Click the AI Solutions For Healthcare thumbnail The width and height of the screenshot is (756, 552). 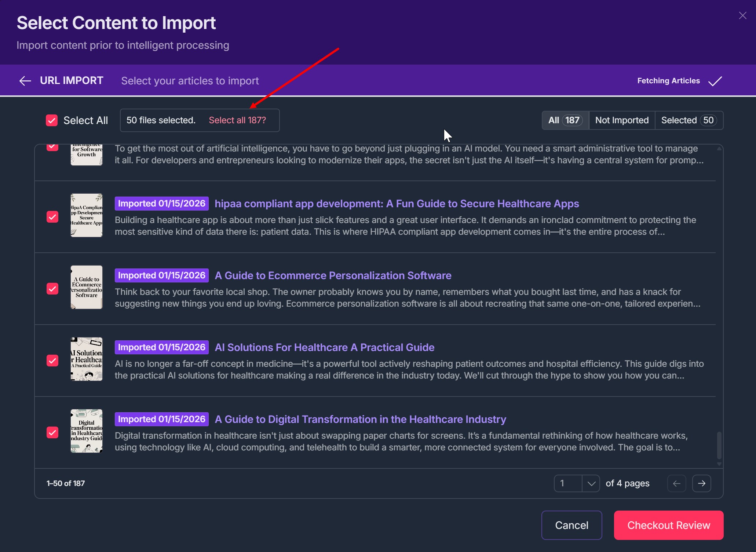click(87, 359)
